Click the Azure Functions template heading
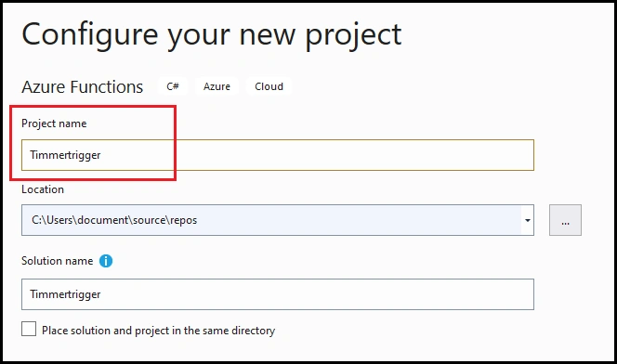 [x=83, y=87]
